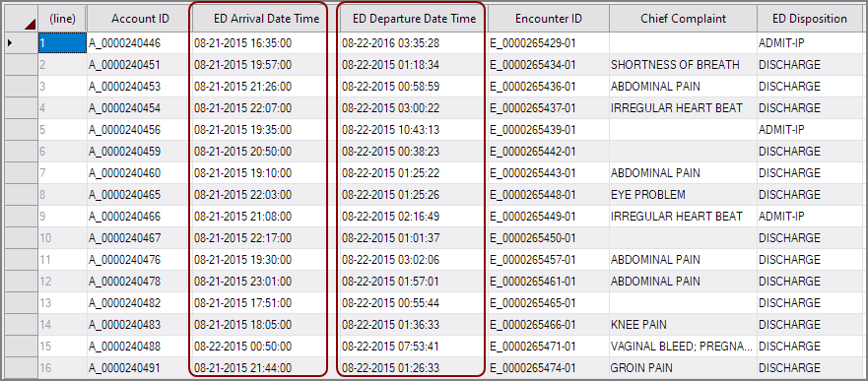This screenshot has height=381, width=868.
Task: Select departure time 08-22-2015 01:18:34
Action: point(414,65)
